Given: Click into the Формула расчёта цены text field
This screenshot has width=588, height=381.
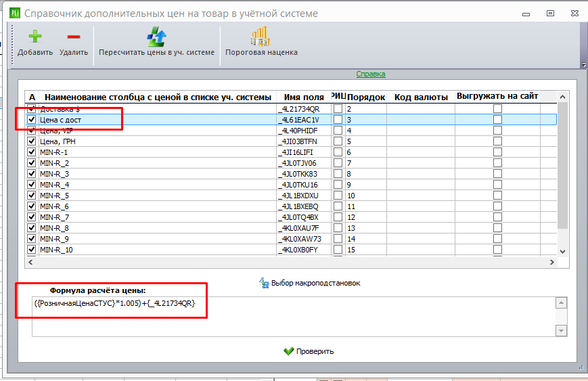Looking at the screenshot, I should click(294, 317).
